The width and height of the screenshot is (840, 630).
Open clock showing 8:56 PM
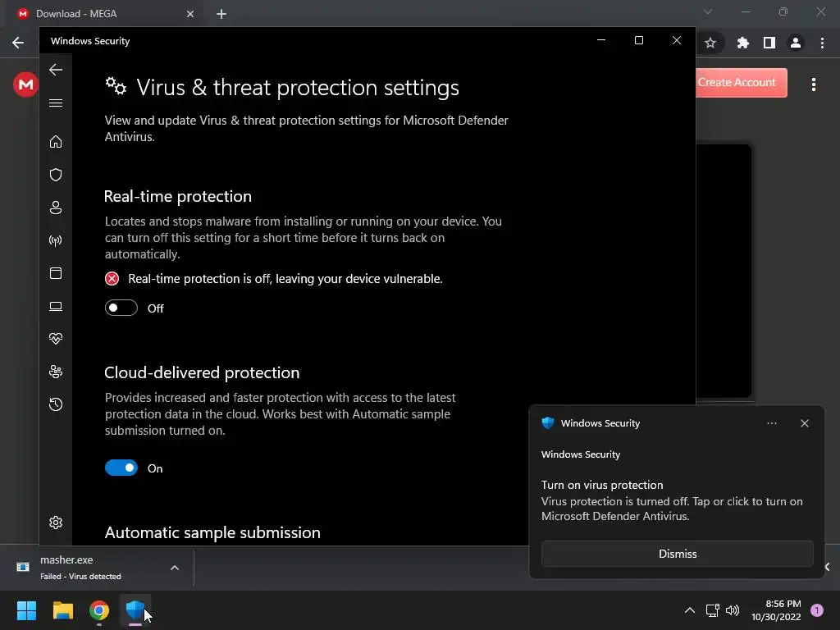click(x=776, y=610)
